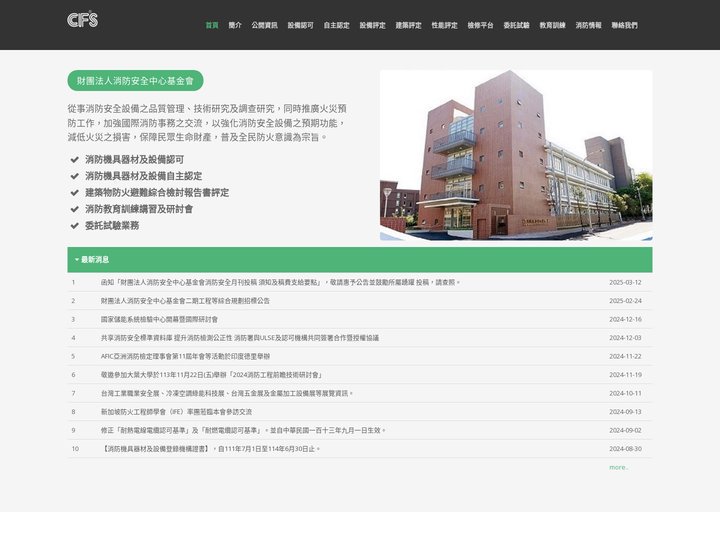Click the 消防教育訓練講習及研討會 text
The height and width of the screenshot is (540, 720).
coord(139,209)
